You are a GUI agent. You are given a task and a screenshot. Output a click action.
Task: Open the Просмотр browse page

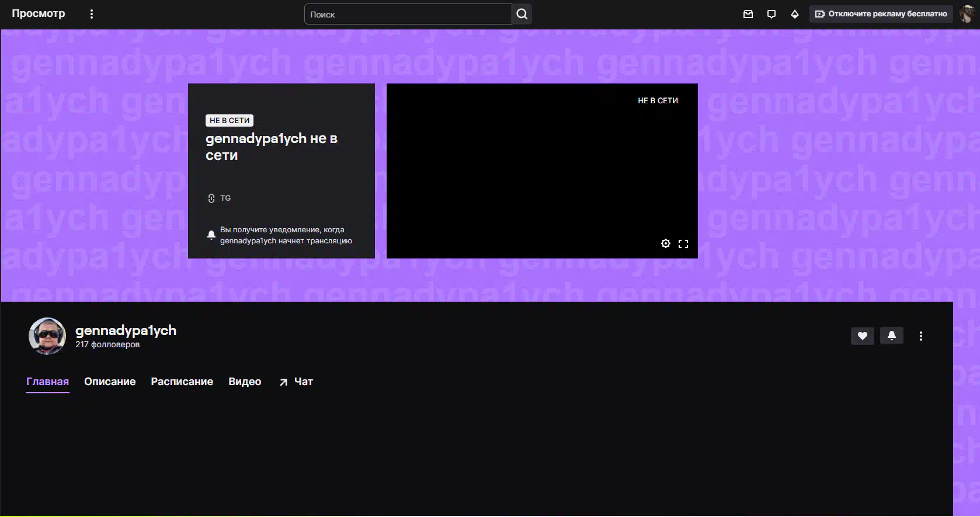pos(39,13)
